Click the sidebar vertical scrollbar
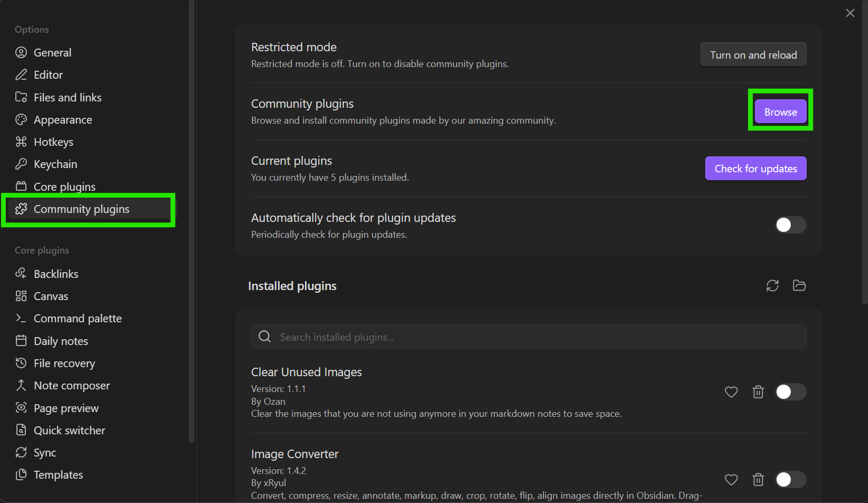Image resolution: width=868 pixels, height=503 pixels. (191, 221)
